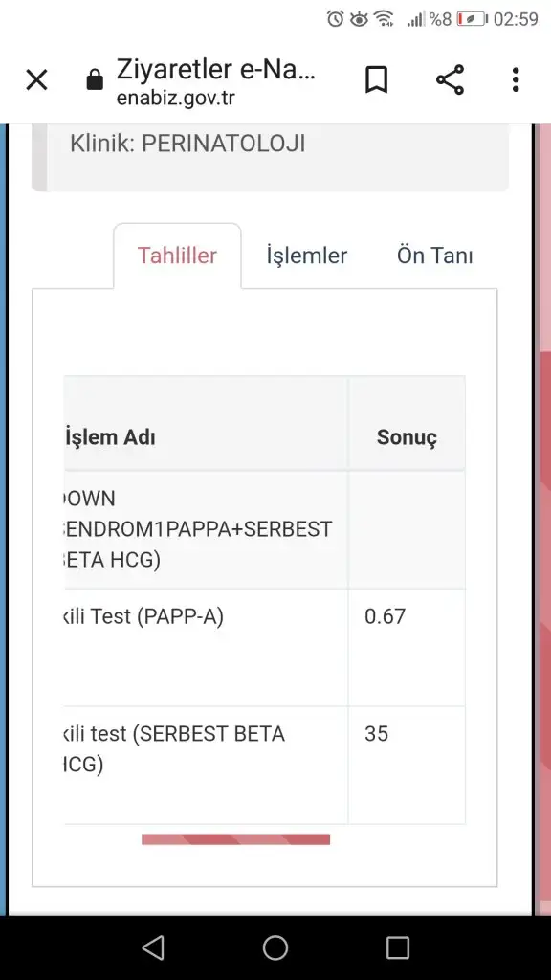Screen dimensions: 551x980
Task: Tap the Klinik: PERINATOLOJI info box
Action: [x=271, y=157]
